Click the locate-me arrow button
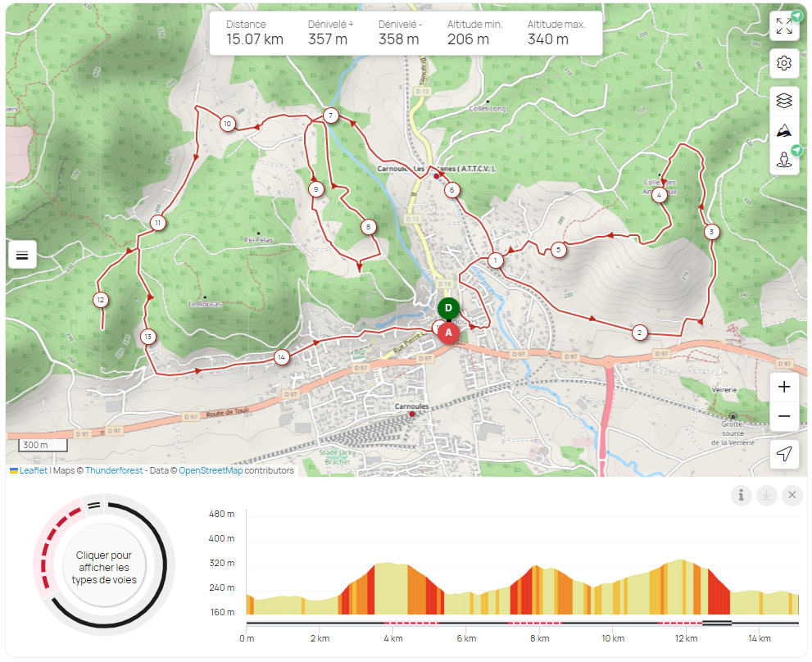The width and height of the screenshot is (812, 662). [x=784, y=454]
